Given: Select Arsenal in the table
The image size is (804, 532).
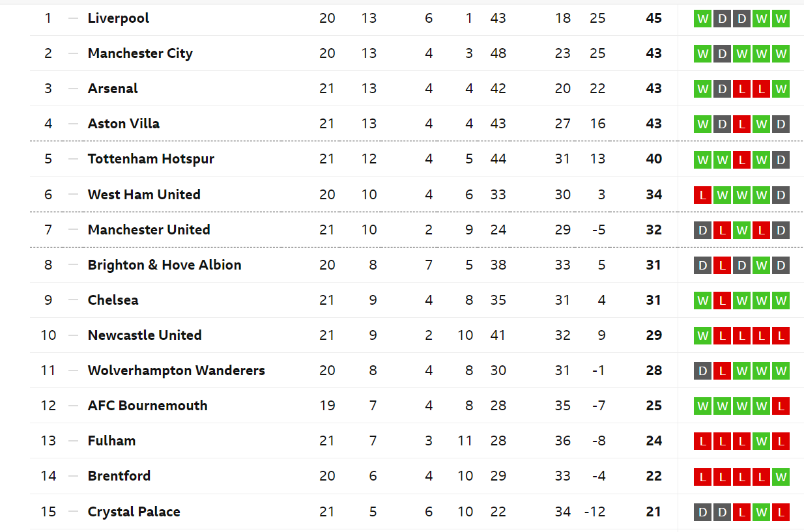Looking at the screenshot, I should tap(113, 89).
